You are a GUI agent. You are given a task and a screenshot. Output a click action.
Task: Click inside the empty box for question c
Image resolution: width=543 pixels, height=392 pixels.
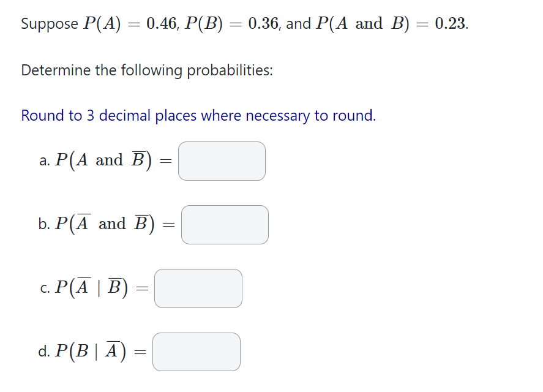pos(198,288)
